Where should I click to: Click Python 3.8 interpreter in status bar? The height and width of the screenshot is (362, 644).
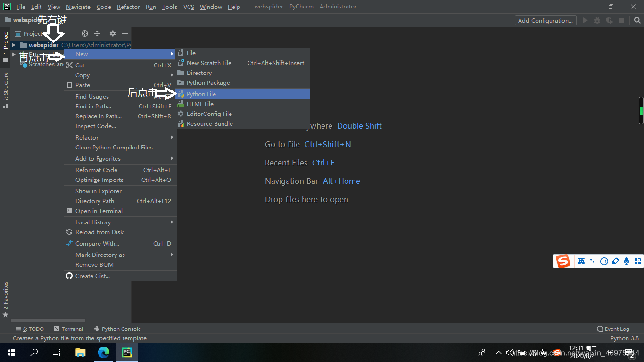tap(624, 338)
